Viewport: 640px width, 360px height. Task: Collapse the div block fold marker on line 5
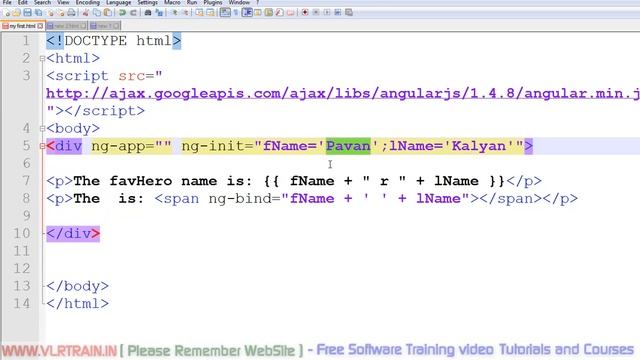click(x=42, y=146)
